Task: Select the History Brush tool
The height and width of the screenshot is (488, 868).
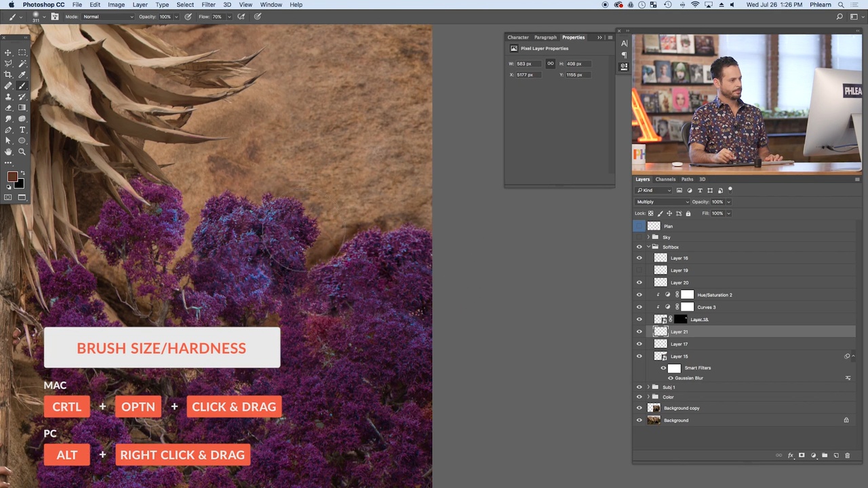Action: [22, 97]
